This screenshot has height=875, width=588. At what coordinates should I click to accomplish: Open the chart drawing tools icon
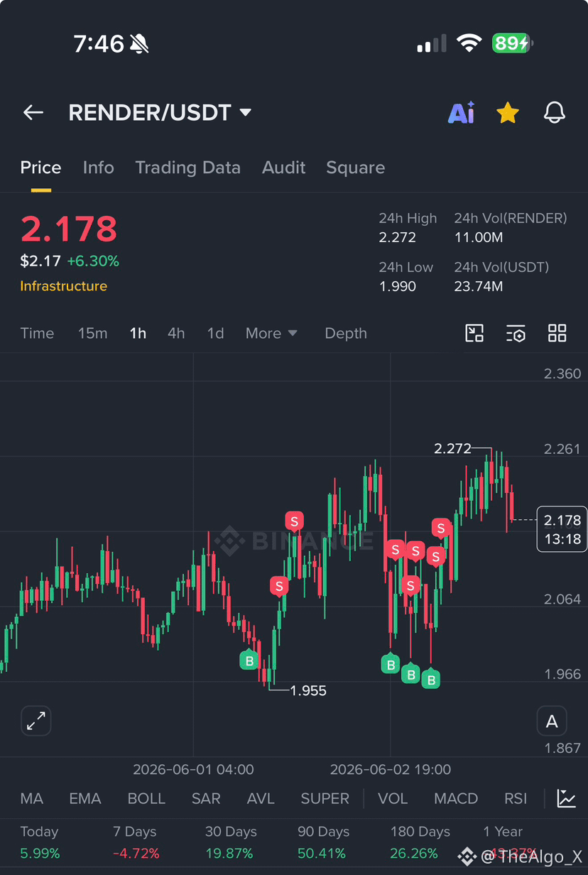[x=474, y=333]
